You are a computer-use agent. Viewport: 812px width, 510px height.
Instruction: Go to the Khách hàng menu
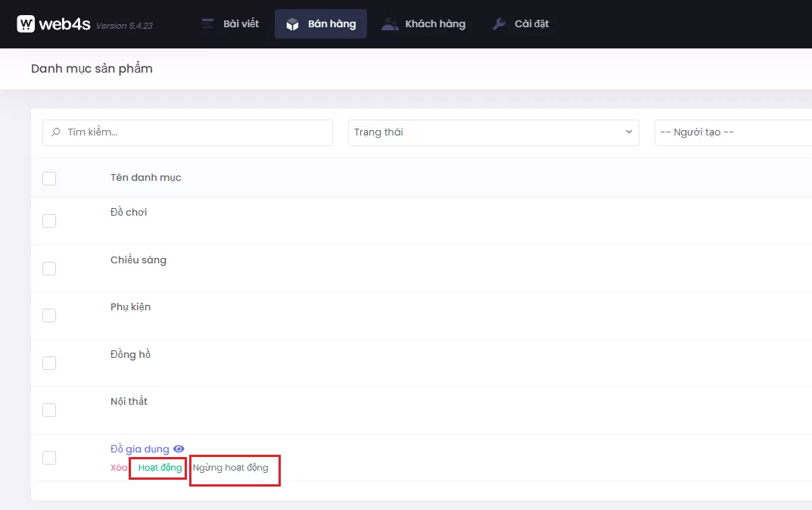[434, 24]
